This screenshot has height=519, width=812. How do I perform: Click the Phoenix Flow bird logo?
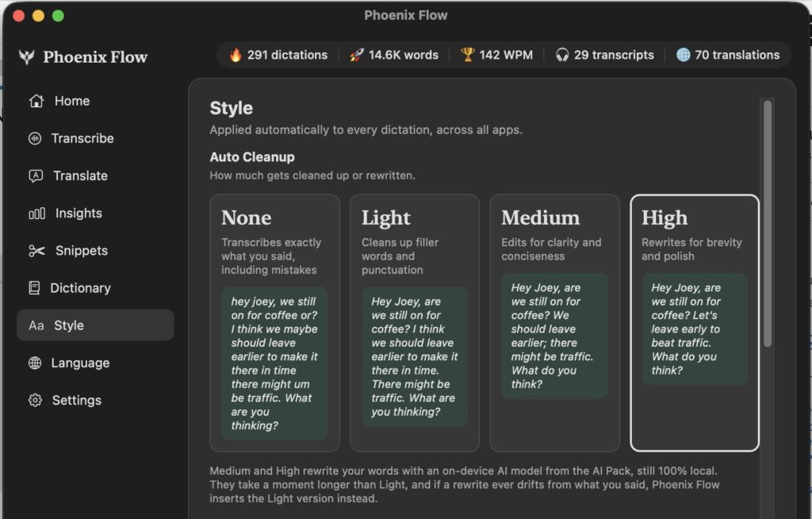[26, 56]
